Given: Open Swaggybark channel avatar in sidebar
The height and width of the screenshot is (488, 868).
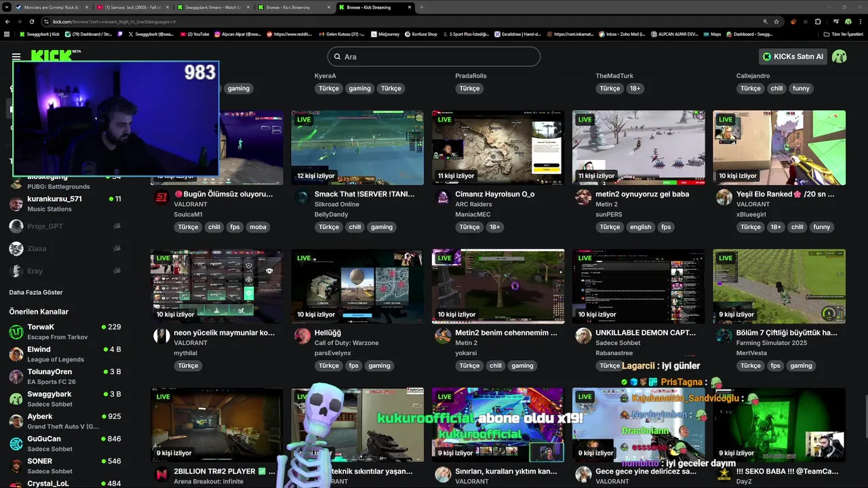Looking at the screenshot, I should pyautogui.click(x=16, y=399).
